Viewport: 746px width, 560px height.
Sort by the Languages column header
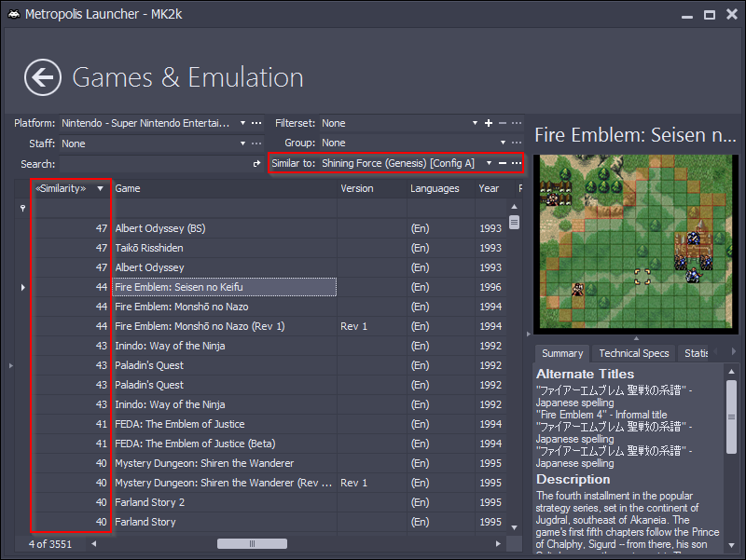441,189
